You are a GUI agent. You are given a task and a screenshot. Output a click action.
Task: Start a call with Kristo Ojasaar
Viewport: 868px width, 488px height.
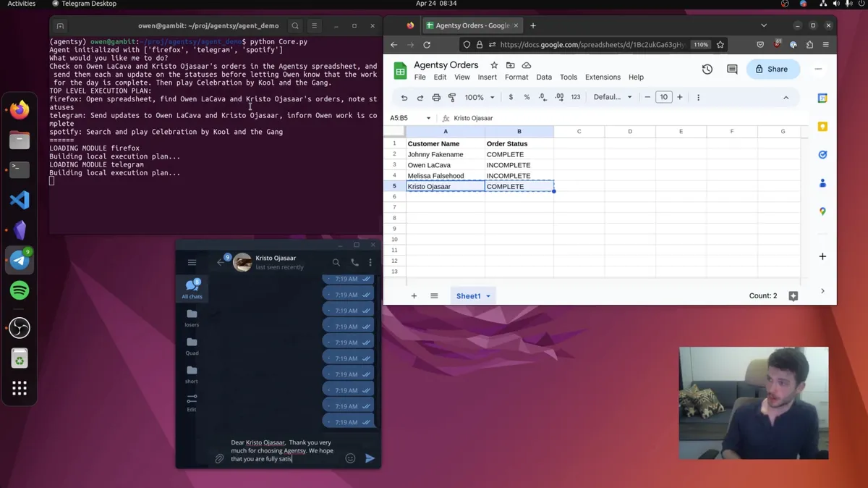pos(354,262)
